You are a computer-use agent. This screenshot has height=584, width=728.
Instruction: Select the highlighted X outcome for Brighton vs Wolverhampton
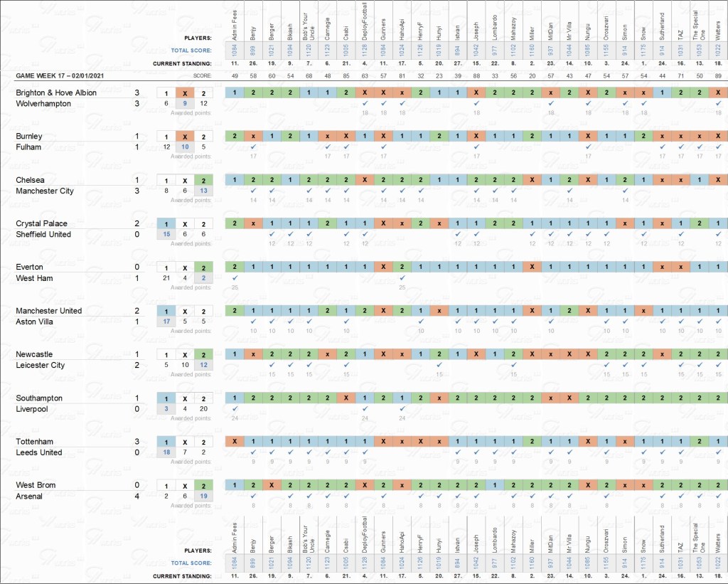pyautogui.click(x=184, y=93)
